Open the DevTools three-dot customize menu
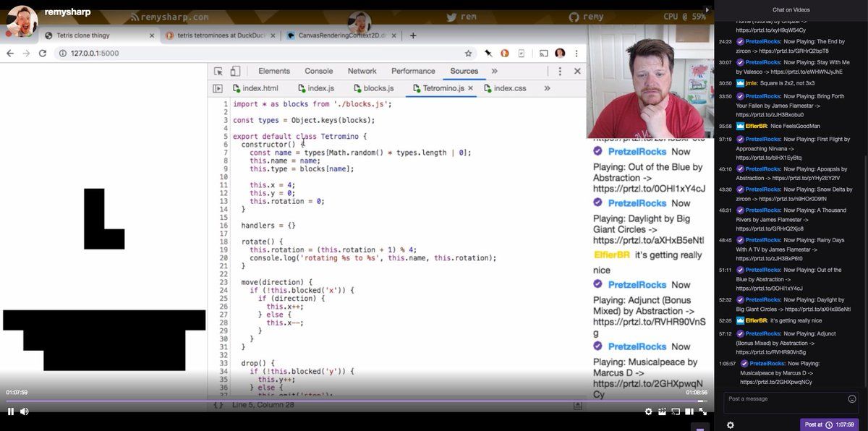Viewport: 868px width, 431px height. pyautogui.click(x=559, y=71)
